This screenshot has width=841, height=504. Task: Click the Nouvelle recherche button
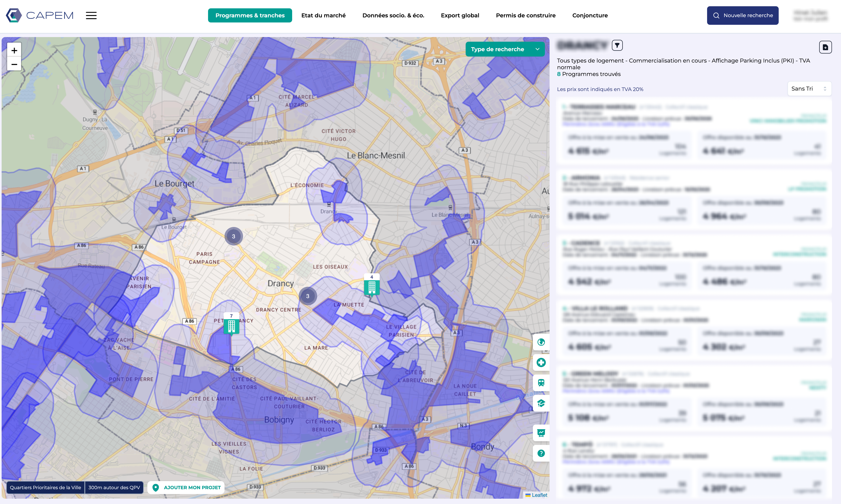point(743,16)
